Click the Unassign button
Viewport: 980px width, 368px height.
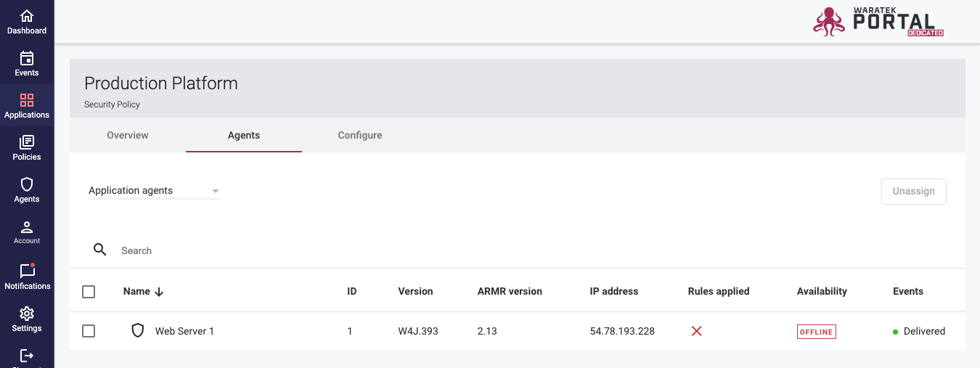(x=914, y=191)
